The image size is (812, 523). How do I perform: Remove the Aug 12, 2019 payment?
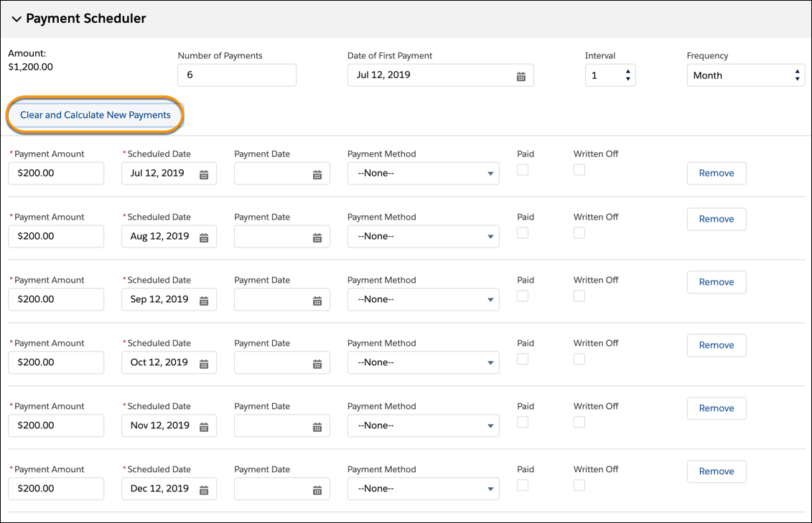coord(717,220)
